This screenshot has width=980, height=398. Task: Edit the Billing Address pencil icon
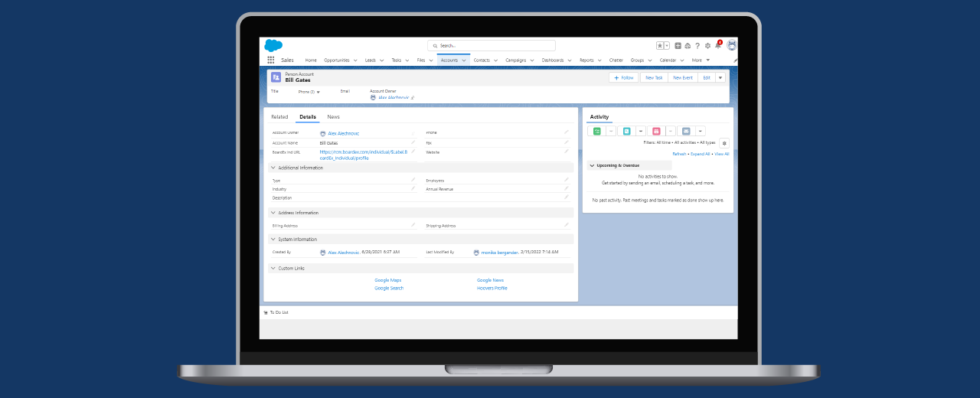tap(413, 225)
